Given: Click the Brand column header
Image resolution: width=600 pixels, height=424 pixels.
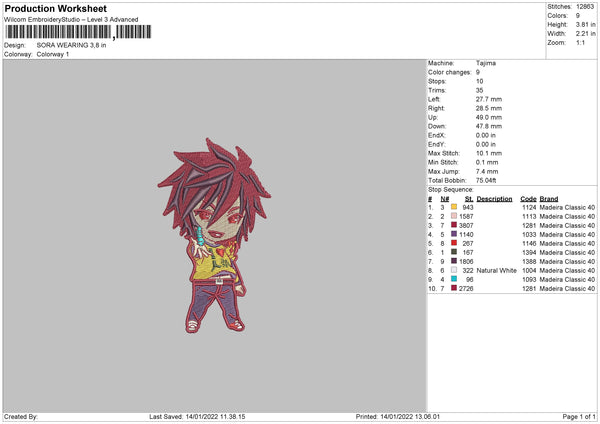Looking at the screenshot, I should [x=549, y=199].
